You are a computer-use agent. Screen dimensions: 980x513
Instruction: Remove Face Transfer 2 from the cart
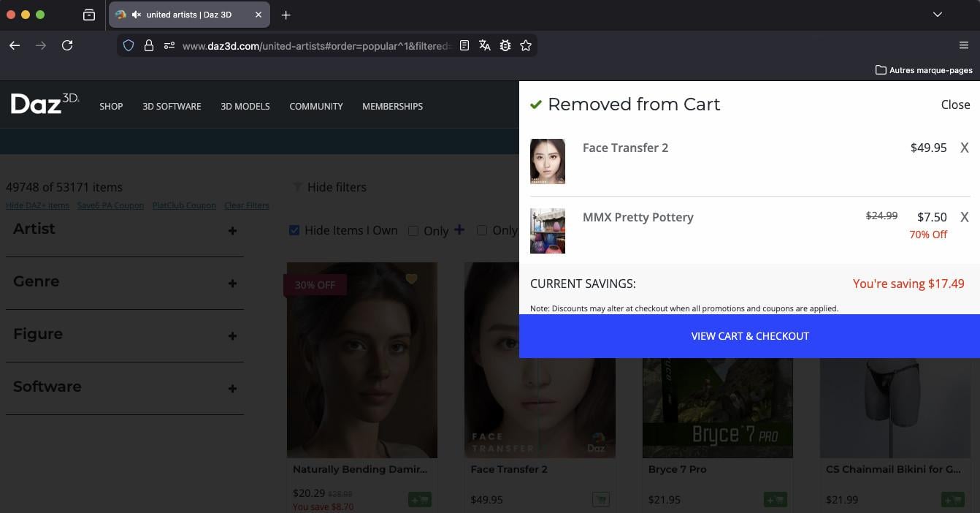click(965, 148)
